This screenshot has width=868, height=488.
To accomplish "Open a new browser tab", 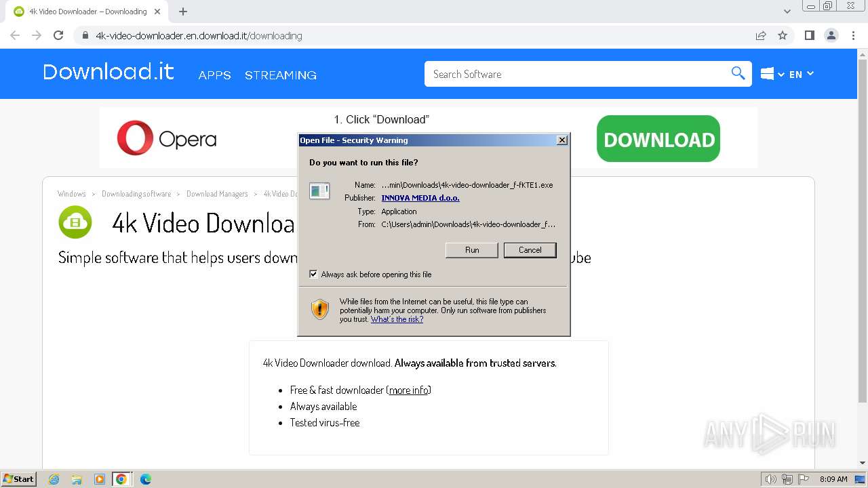I will click(x=183, y=12).
